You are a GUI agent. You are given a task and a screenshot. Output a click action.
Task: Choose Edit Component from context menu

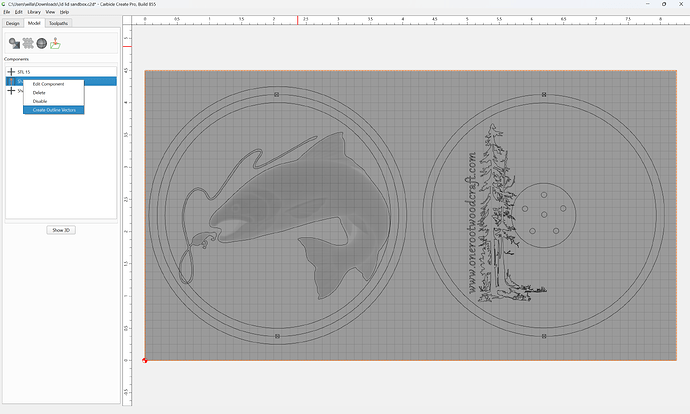coord(48,84)
